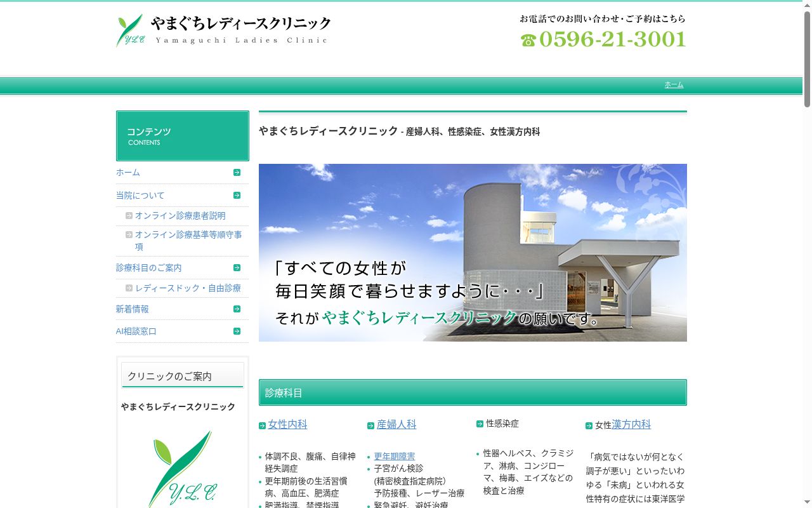Click the arrow icon on the 新着情報 row
Screen dimensions: 812x508
[237, 309]
